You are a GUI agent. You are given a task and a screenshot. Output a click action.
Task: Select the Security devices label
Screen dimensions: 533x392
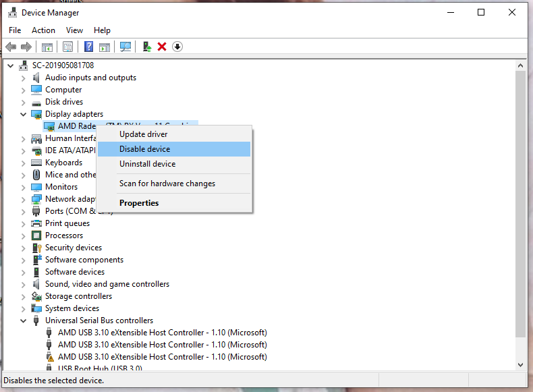74,248
